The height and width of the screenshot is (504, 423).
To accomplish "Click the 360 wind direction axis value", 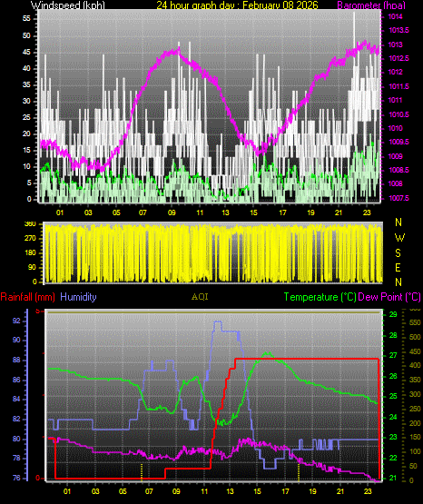I will pyautogui.click(x=30, y=224).
